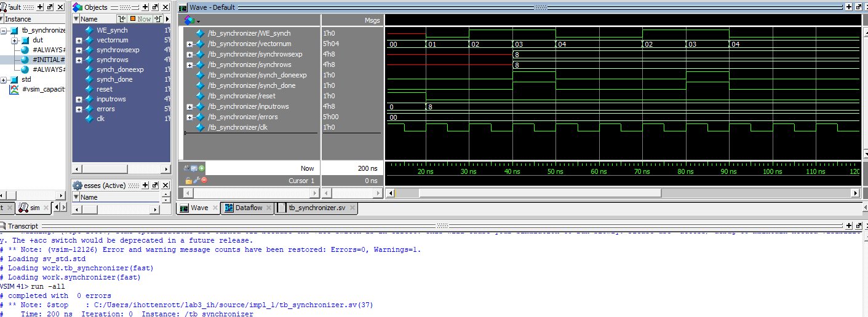Image resolution: width=868 pixels, height=317 pixels.
Task: Expand the errors signal in Objects panel
Action: pos(79,109)
